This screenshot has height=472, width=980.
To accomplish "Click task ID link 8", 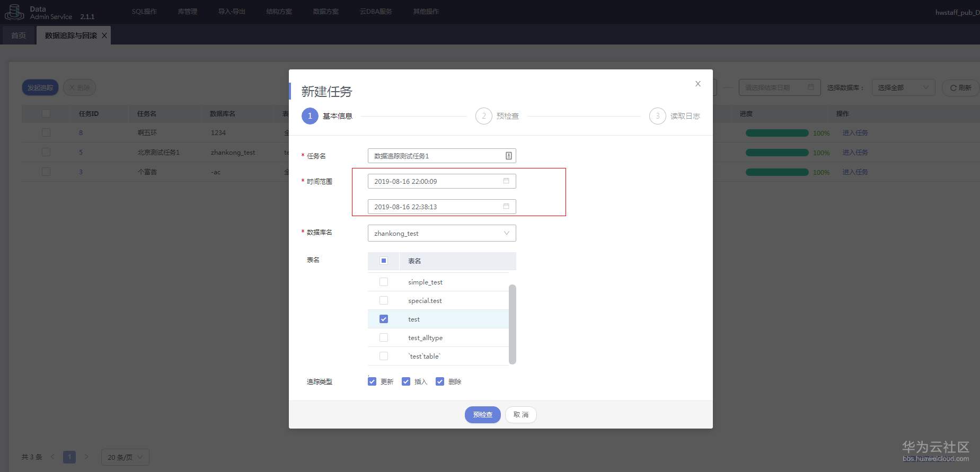I will point(81,133).
